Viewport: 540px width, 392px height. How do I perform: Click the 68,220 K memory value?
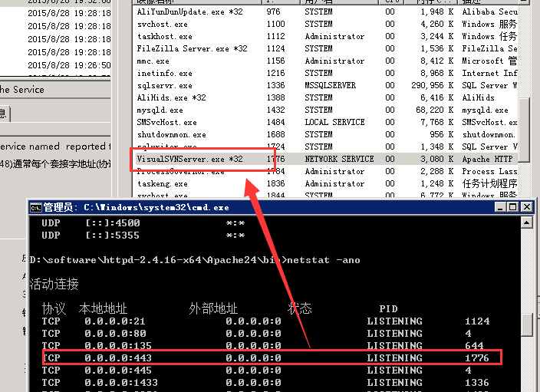[435, 110]
